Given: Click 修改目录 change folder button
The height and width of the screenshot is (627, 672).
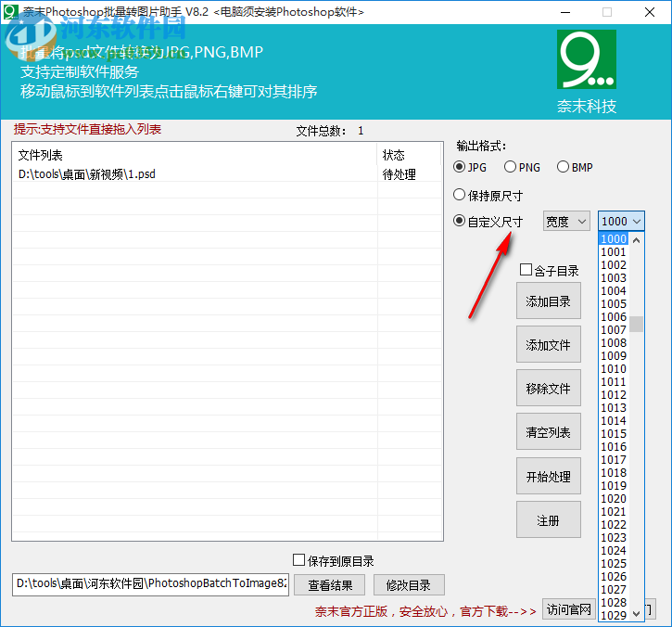Looking at the screenshot, I should coord(409,585).
